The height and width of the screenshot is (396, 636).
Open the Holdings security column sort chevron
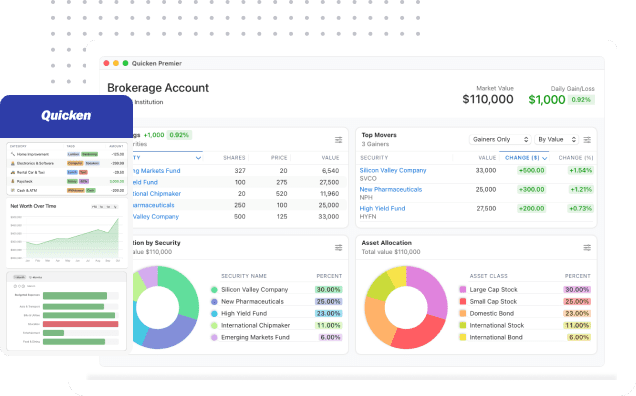point(198,158)
